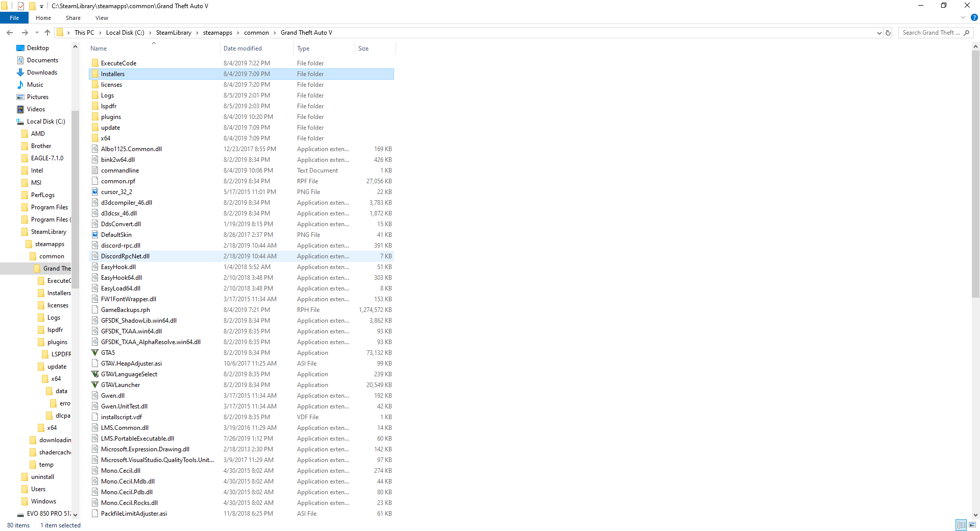Select the GTAV.HeapAdjuster.asi file
This screenshot has width=980, height=531.
(x=241, y=364)
